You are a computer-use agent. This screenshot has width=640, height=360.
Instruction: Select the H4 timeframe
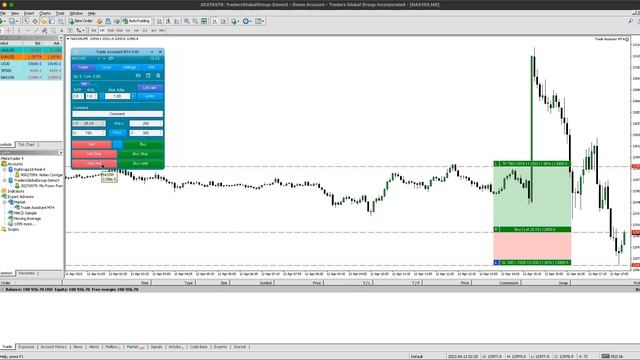point(136,31)
